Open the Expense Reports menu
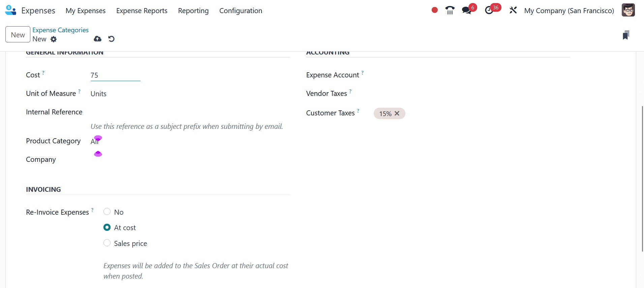The image size is (644, 288). [x=142, y=10]
